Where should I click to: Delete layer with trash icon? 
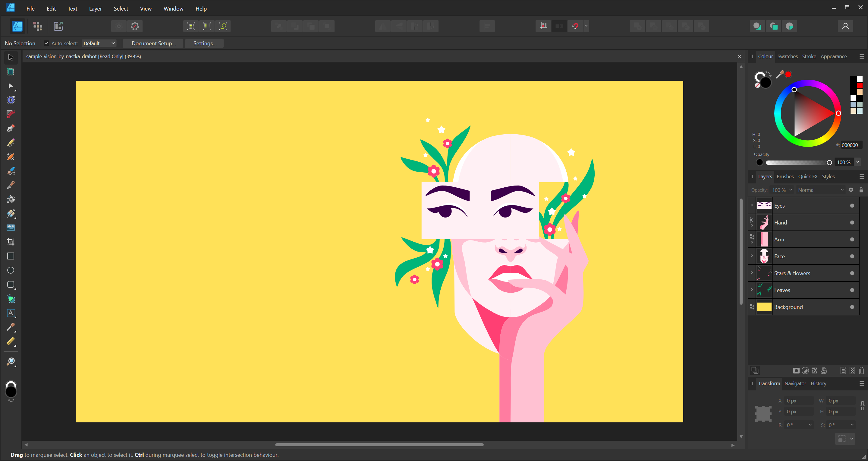tap(861, 370)
